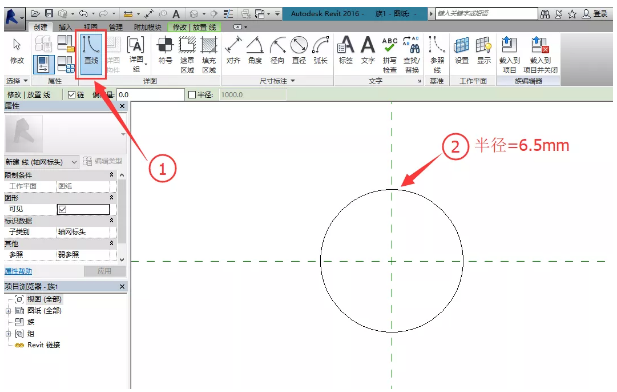The height and width of the screenshot is (392, 617).
Task: Click the Family Types icon in Properties panel
Action: pos(65,64)
